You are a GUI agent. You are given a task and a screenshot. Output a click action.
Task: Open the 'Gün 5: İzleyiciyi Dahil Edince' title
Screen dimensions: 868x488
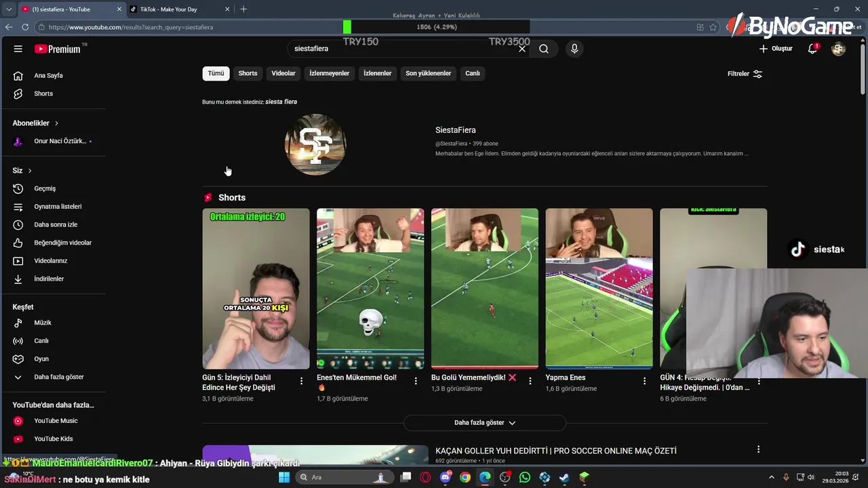pyautogui.click(x=239, y=382)
